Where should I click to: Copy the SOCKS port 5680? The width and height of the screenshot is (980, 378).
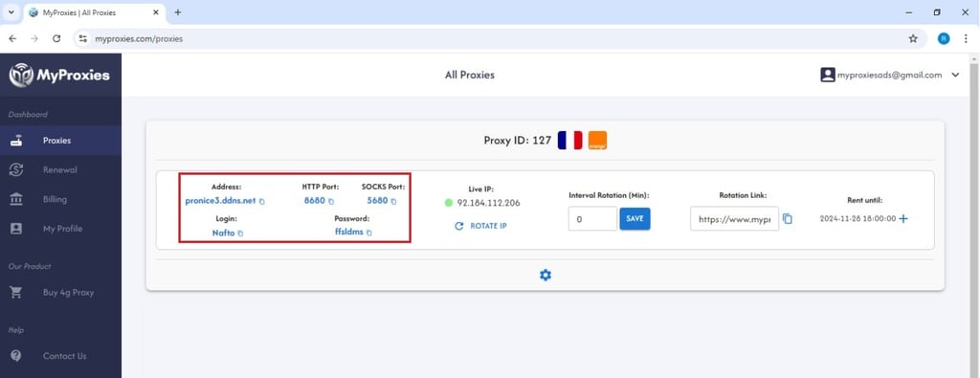tap(393, 202)
